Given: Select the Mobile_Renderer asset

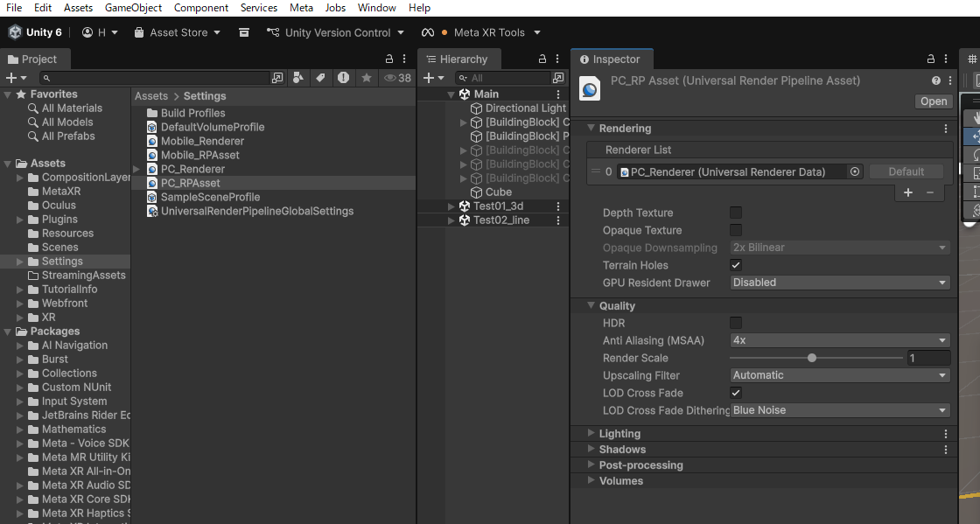Looking at the screenshot, I should point(202,141).
